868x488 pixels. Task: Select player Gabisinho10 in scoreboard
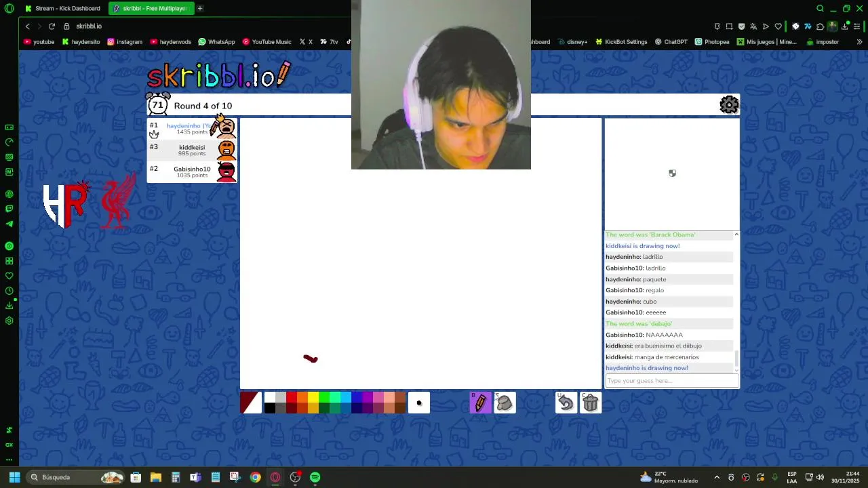[192, 171]
